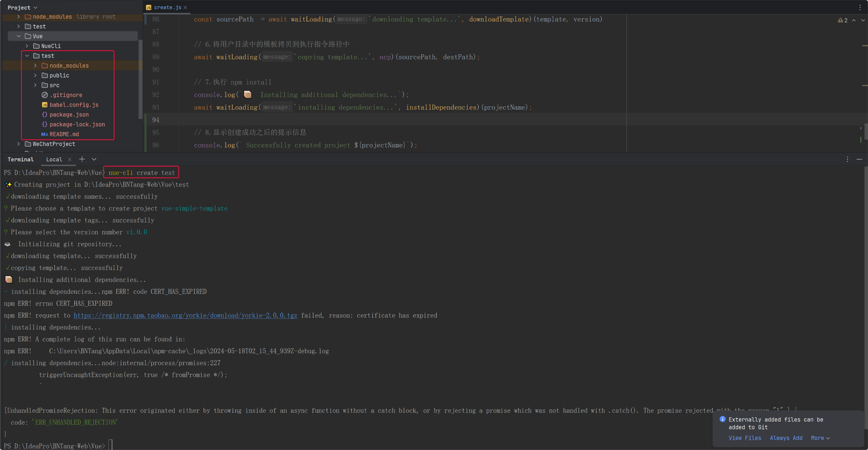This screenshot has width=868, height=450.
Task: Open editor tabs options menu
Action: 860,7
